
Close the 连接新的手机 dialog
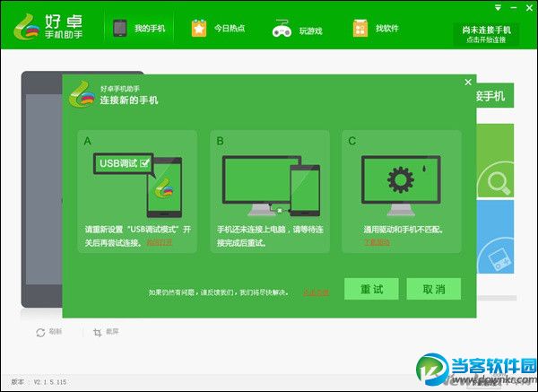pos(468,82)
